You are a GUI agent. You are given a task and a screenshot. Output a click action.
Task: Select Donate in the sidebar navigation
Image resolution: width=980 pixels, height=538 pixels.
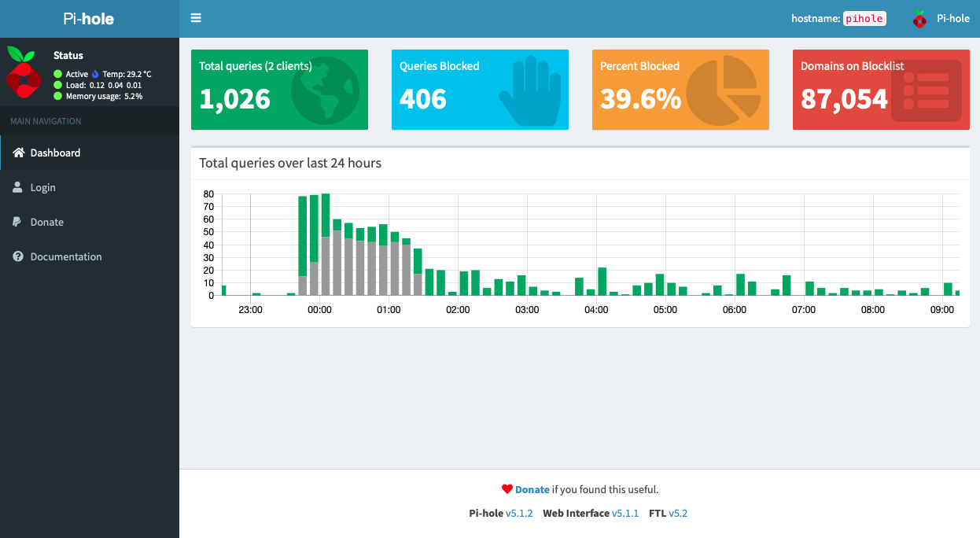point(90,222)
